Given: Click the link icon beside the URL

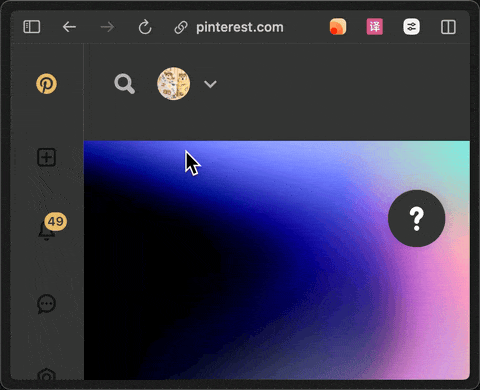Looking at the screenshot, I should coord(181,27).
